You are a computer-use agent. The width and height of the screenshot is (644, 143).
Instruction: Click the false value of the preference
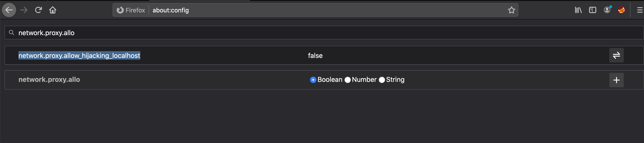click(x=315, y=55)
